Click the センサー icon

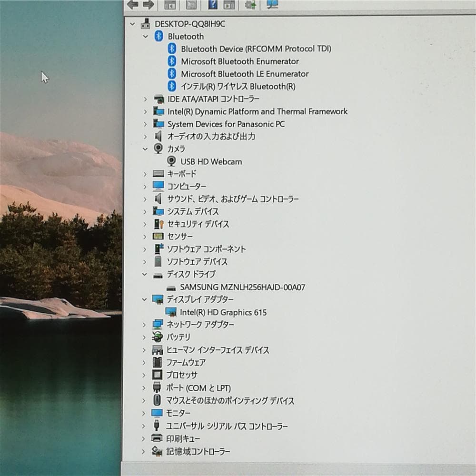[158, 236]
